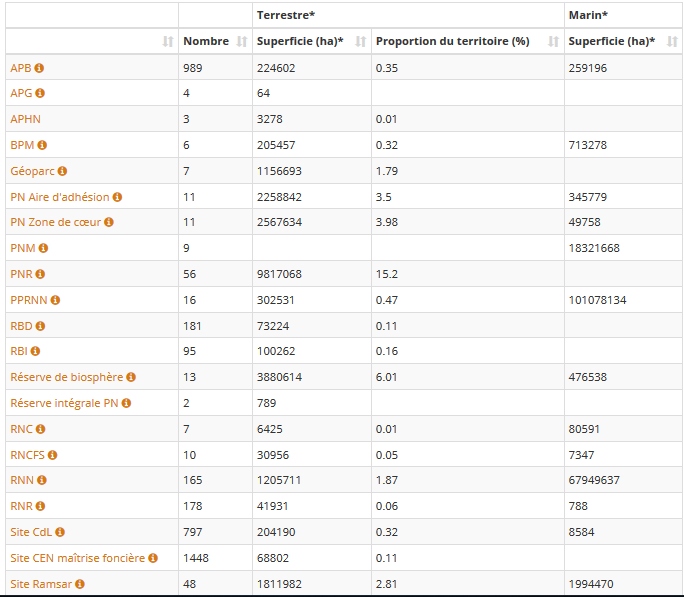Click the info icon beside Géoparc
Image resolution: width=684 pixels, height=597 pixels.
[x=62, y=171]
